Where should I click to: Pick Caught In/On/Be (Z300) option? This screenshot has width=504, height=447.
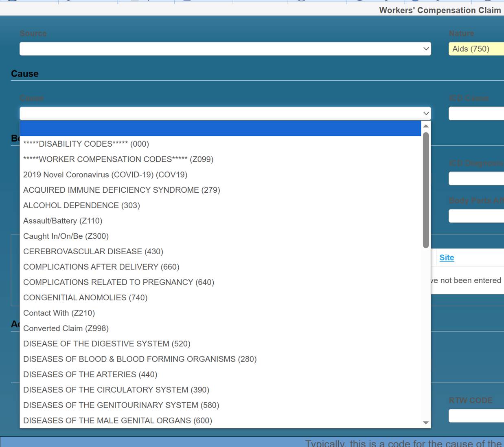click(x=66, y=236)
